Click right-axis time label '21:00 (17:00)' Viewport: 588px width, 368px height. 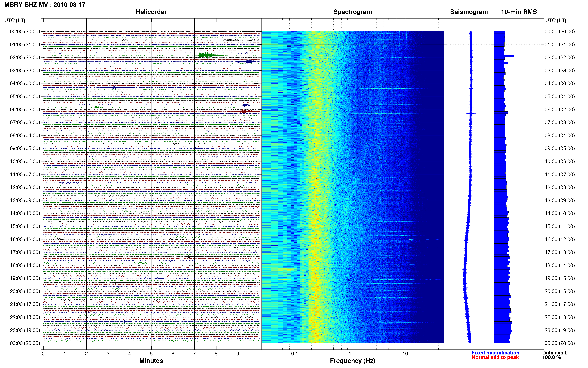(x=560, y=304)
